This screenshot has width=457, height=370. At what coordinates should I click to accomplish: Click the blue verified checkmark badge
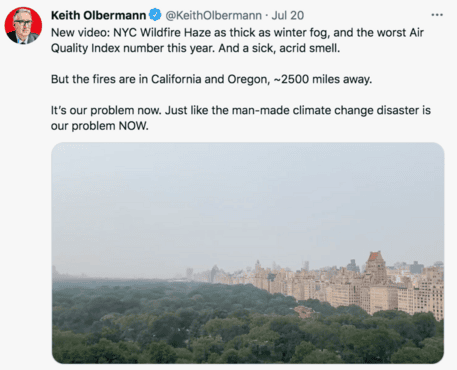155,15
